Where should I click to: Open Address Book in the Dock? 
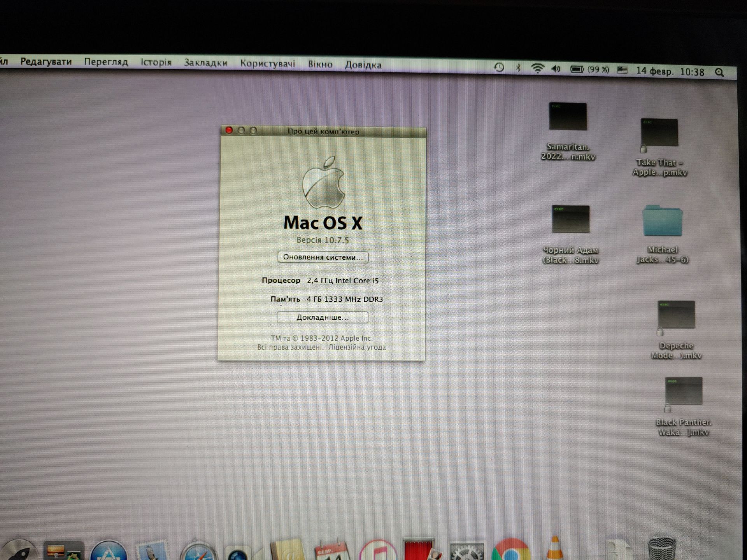click(288, 549)
